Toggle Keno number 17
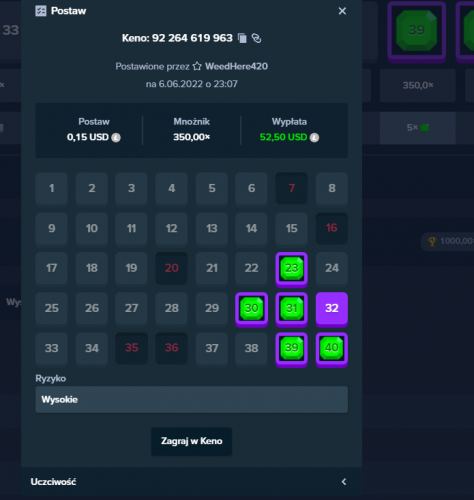The image size is (474, 500). click(x=52, y=268)
